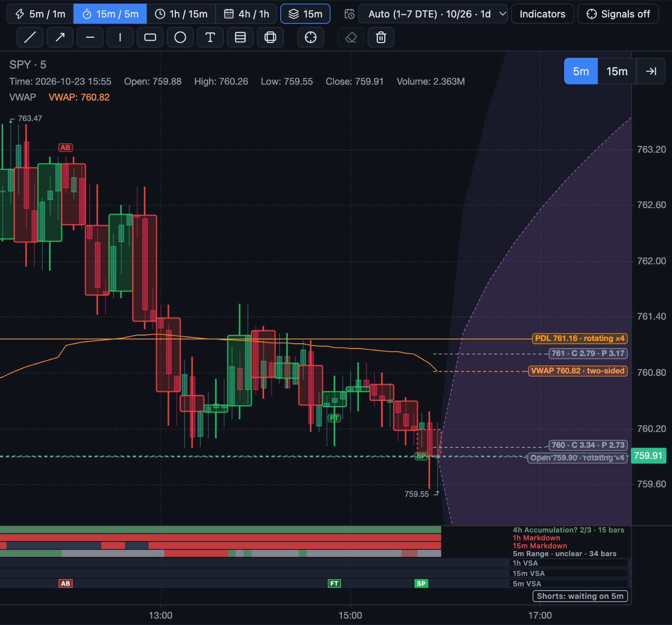
Task: Click the 4h green phase bar strip
Action: click(x=220, y=530)
